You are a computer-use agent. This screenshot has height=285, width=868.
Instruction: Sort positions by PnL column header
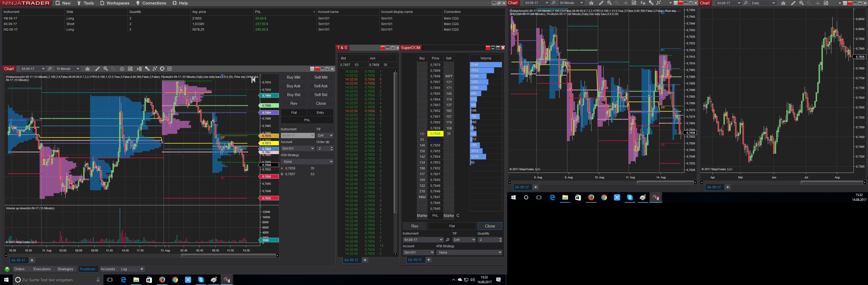point(285,12)
